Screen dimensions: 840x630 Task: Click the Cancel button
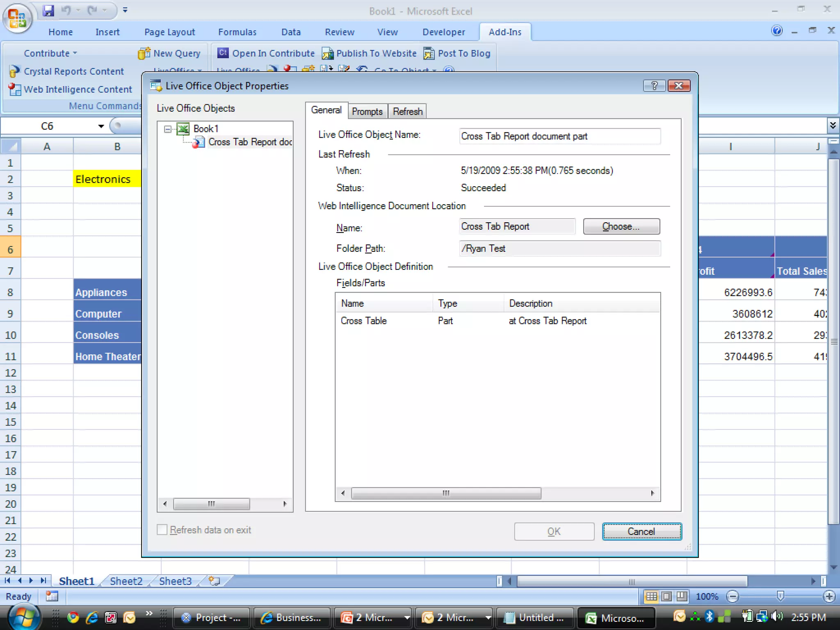[x=642, y=532]
